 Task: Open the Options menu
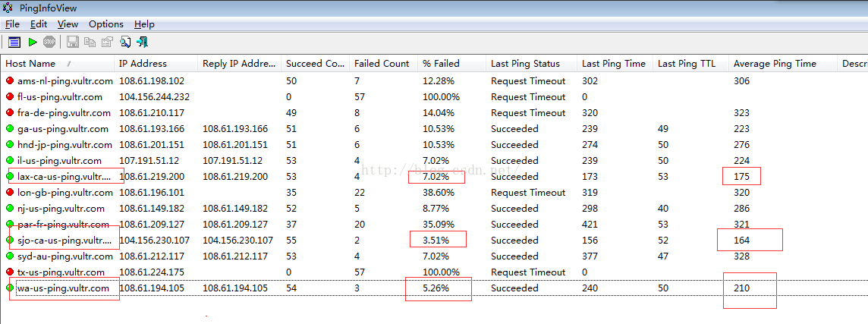pyautogui.click(x=105, y=24)
